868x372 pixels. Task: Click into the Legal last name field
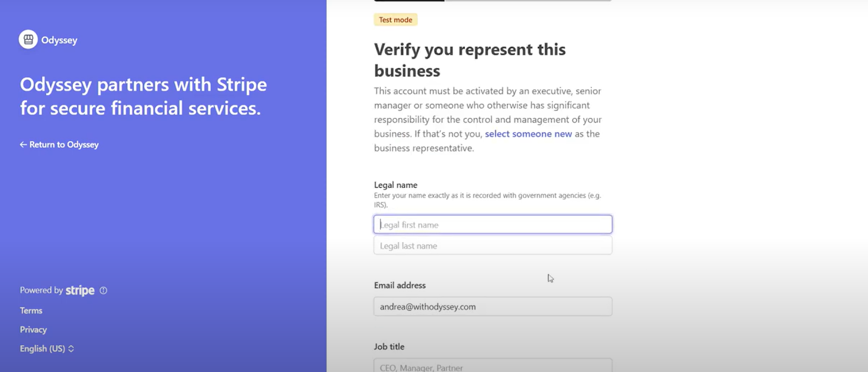[493, 246]
